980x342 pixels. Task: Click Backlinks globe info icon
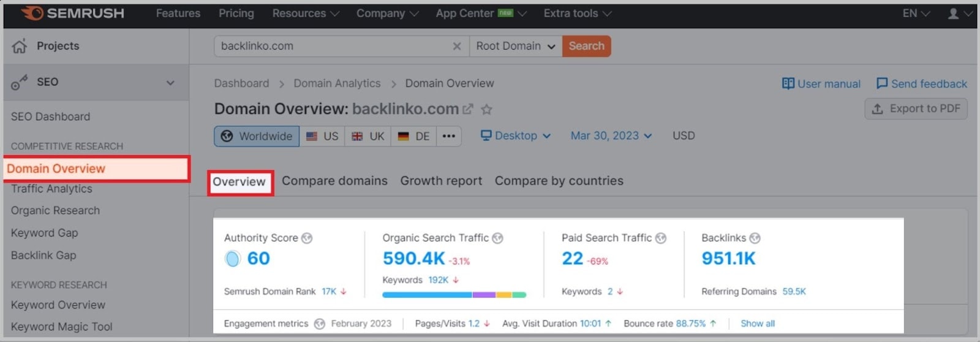point(755,238)
